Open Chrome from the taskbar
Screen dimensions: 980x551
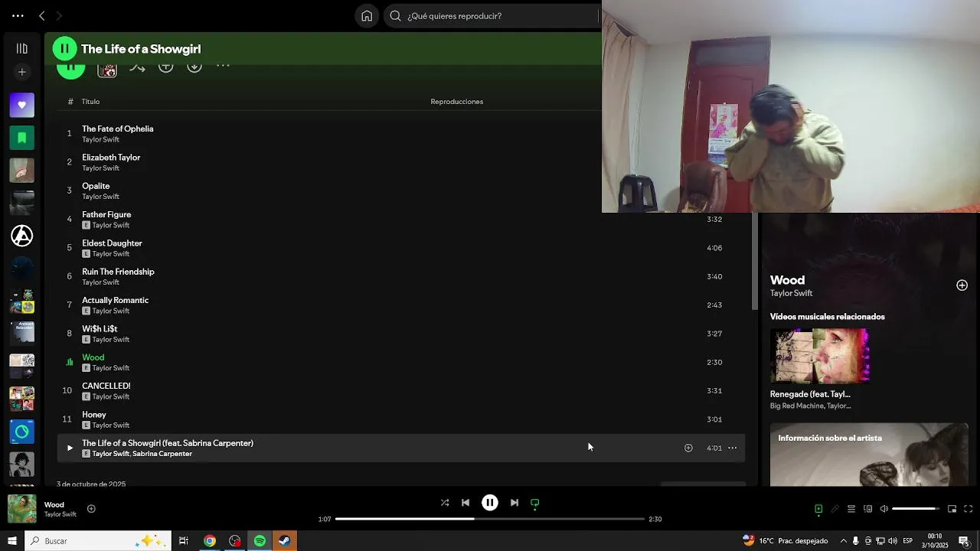click(210, 541)
